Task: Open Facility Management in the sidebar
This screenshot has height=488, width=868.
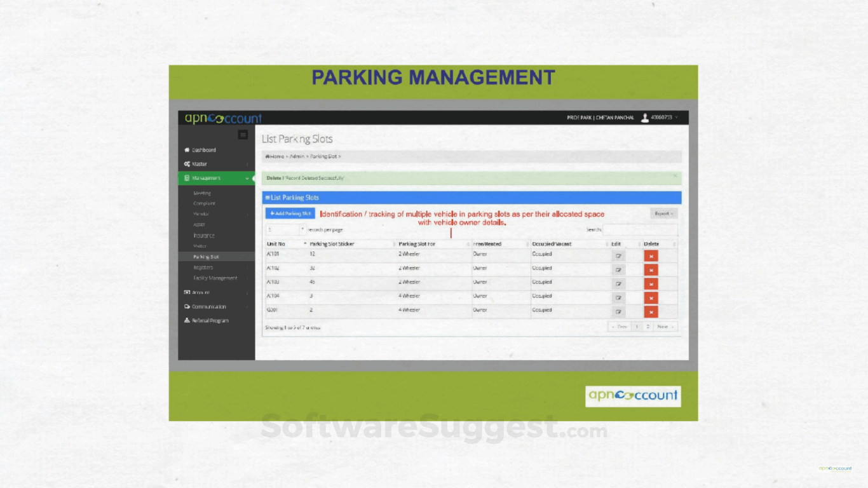Action: (215, 278)
